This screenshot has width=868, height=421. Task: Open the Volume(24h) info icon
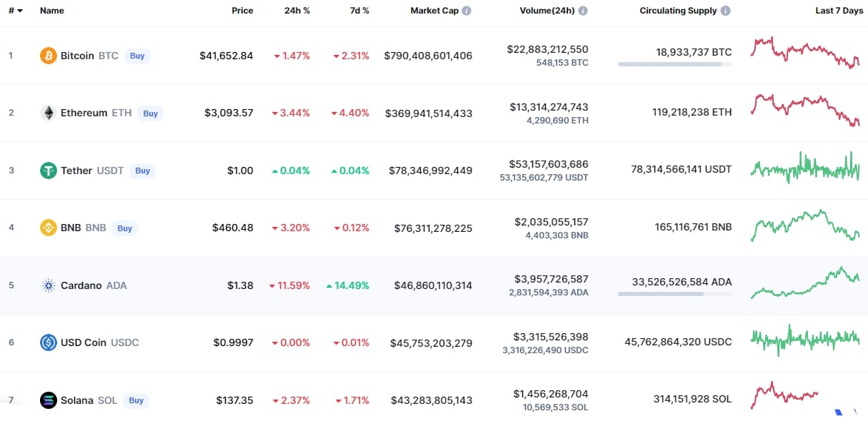(x=583, y=11)
